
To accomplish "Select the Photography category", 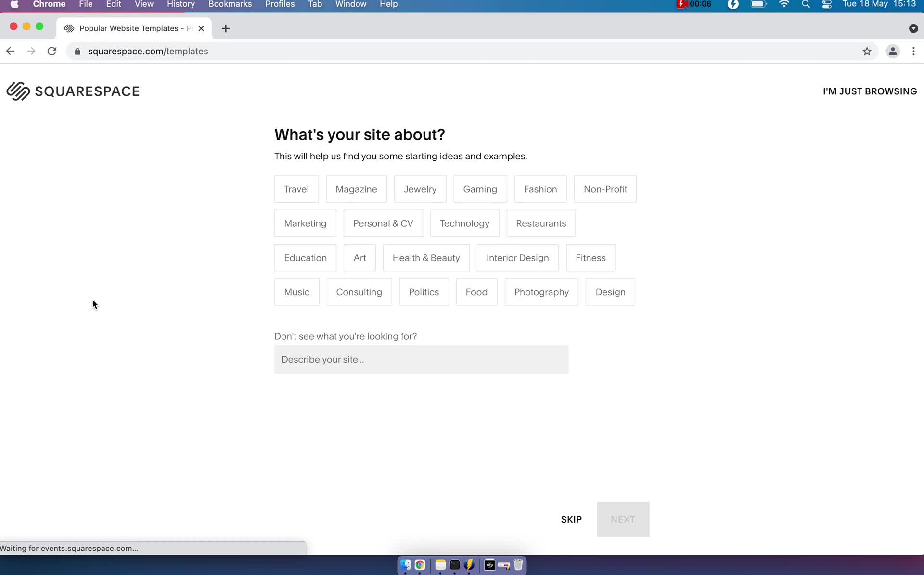I will point(541,292).
